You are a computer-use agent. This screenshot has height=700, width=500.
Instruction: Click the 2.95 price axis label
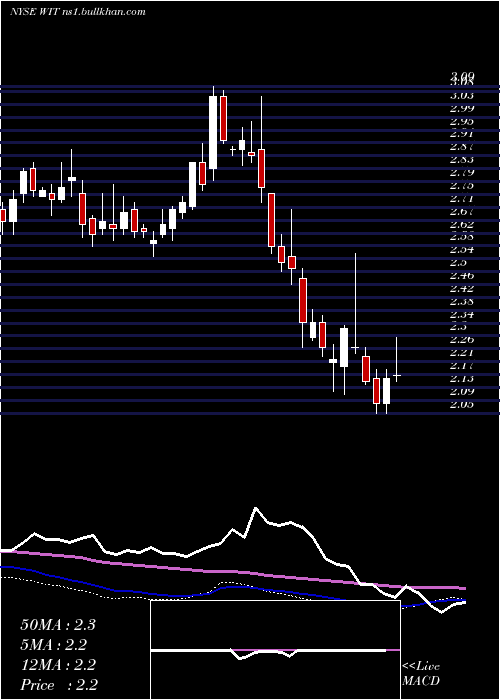pyautogui.click(x=462, y=121)
